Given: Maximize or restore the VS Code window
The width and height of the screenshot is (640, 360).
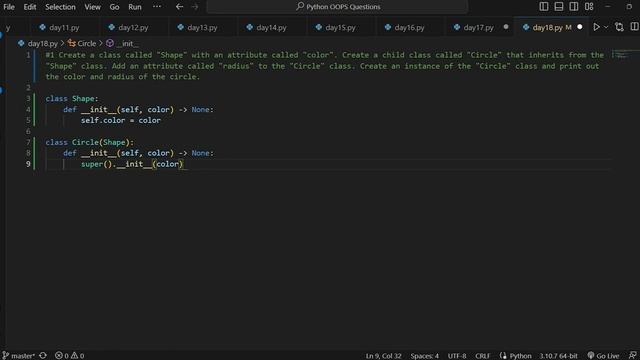Looking at the screenshot, I should coord(629,7).
